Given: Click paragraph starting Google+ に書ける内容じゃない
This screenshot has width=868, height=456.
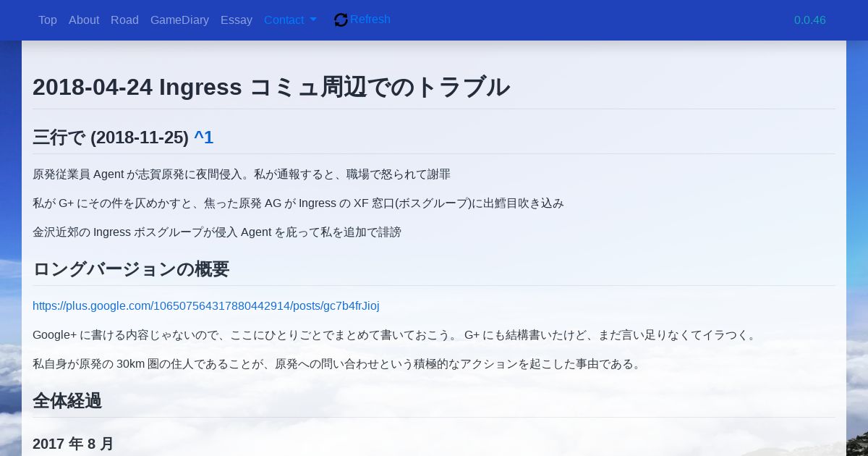Looking at the screenshot, I should 396,335.
